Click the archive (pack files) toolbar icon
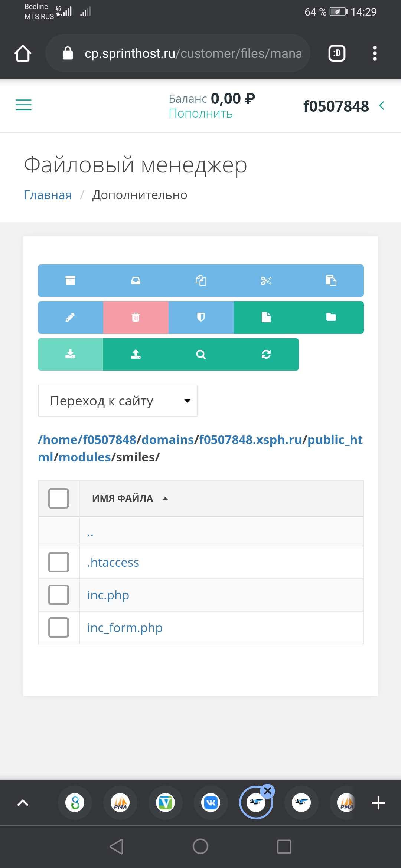 click(x=70, y=280)
